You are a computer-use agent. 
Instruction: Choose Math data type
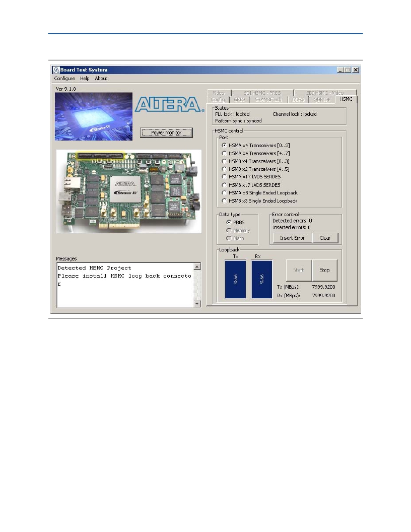pyautogui.click(x=235, y=238)
